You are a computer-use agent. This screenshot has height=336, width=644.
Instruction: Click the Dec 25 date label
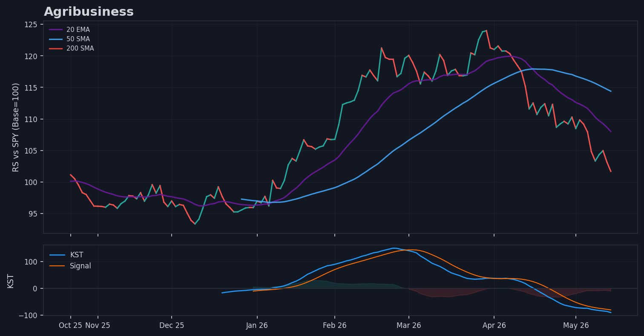(172, 325)
